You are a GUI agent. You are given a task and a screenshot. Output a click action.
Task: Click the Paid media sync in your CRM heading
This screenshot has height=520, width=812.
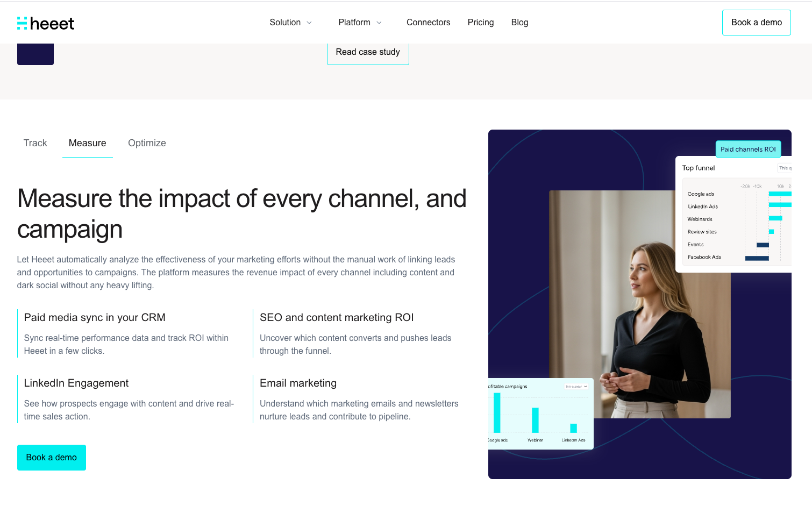pyautogui.click(x=95, y=318)
